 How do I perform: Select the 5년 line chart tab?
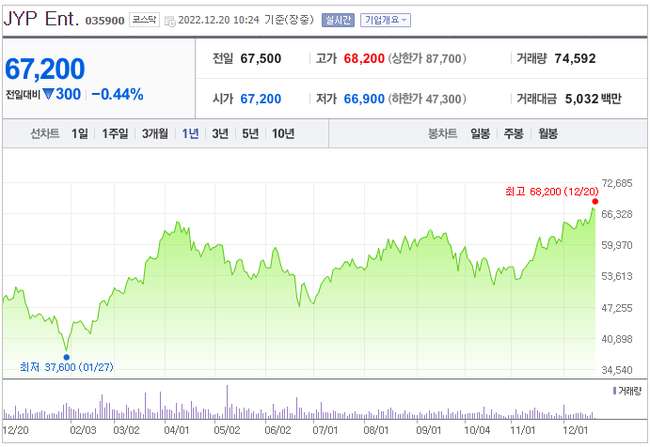coord(250,134)
